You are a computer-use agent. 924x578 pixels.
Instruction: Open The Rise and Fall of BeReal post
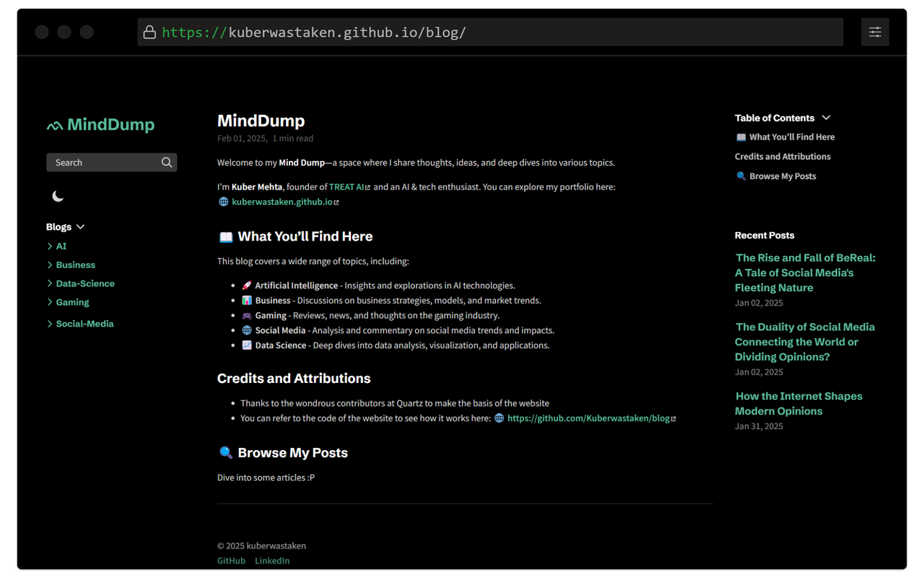click(805, 272)
